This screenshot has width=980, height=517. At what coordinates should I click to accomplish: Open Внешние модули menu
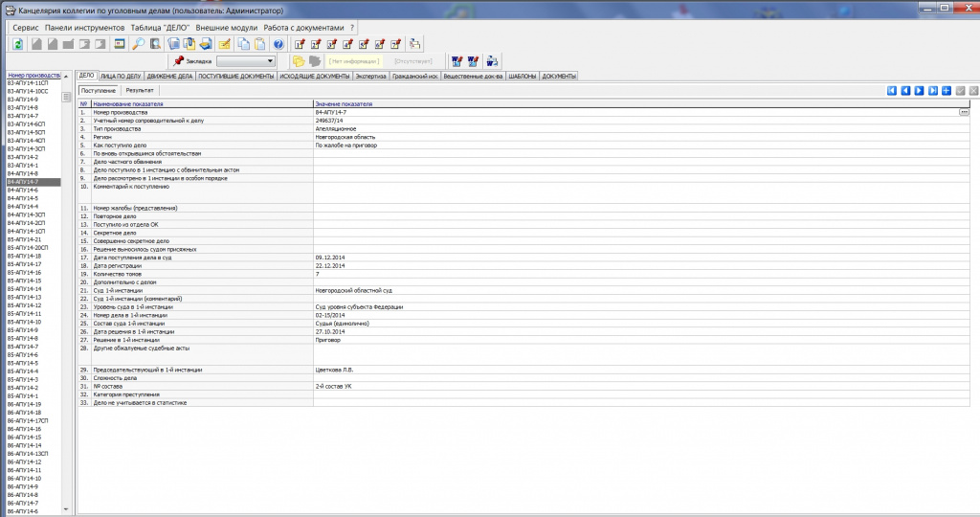[226, 28]
